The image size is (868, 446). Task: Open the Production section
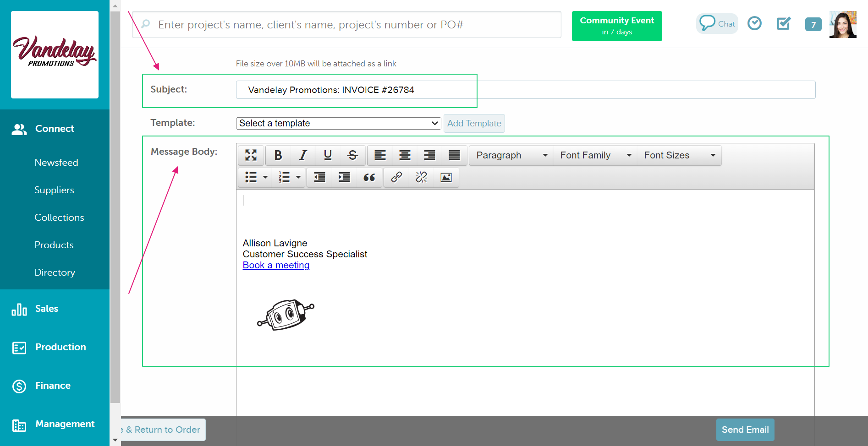click(55, 347)
